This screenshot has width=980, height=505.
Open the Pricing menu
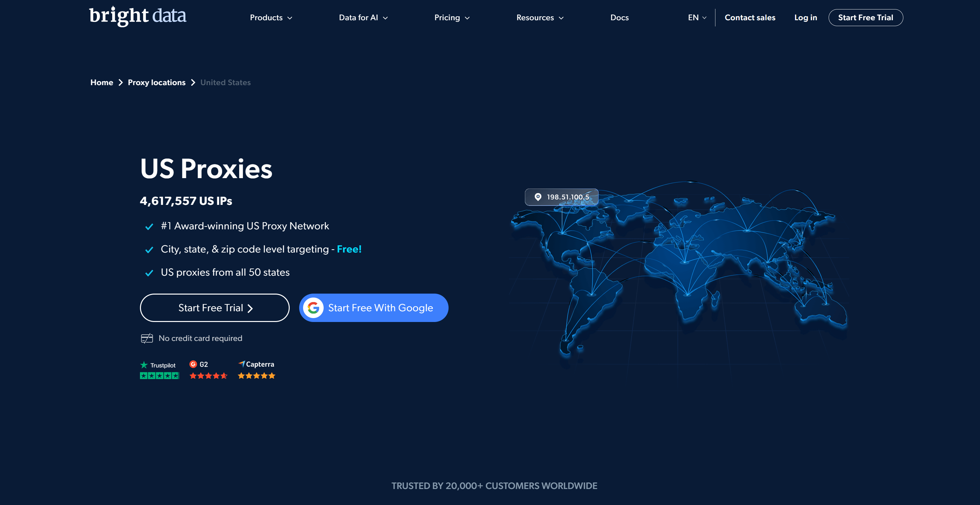[x=452, y=18]
